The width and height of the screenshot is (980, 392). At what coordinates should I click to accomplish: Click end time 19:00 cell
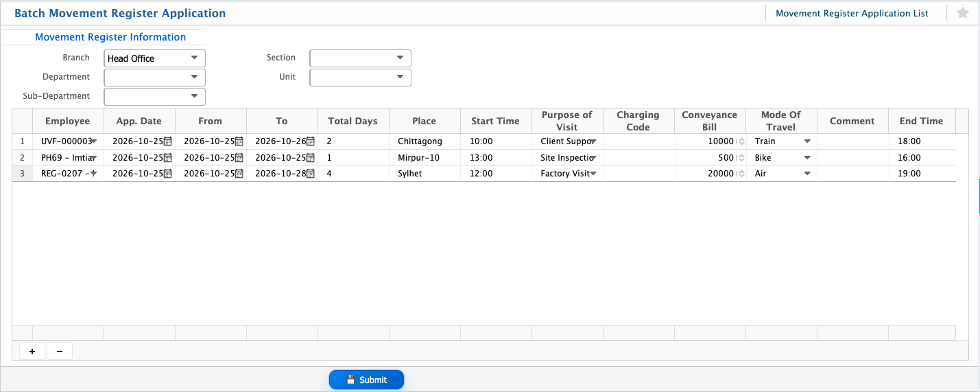[922, 174]
